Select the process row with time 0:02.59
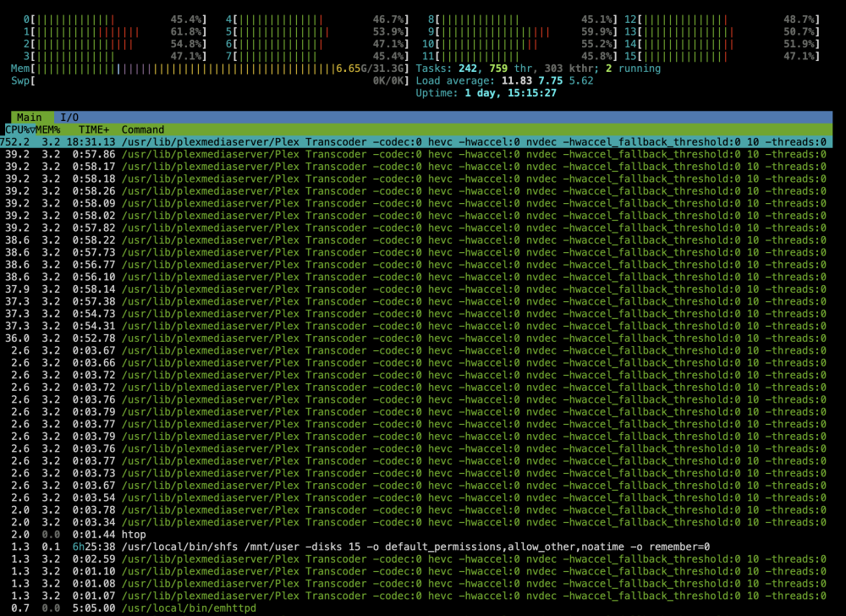Viewport: 846px width, 616px height. click(416, 558)
